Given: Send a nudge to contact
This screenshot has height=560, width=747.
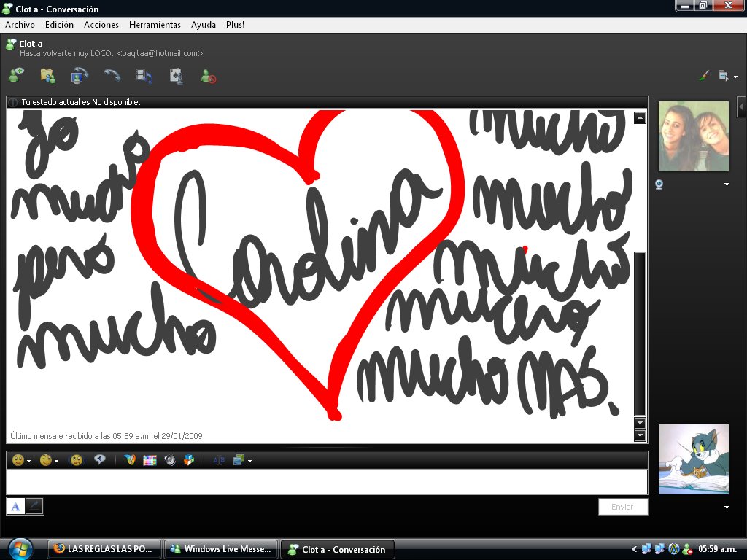Looking at the screenshot, I should 76,460.
